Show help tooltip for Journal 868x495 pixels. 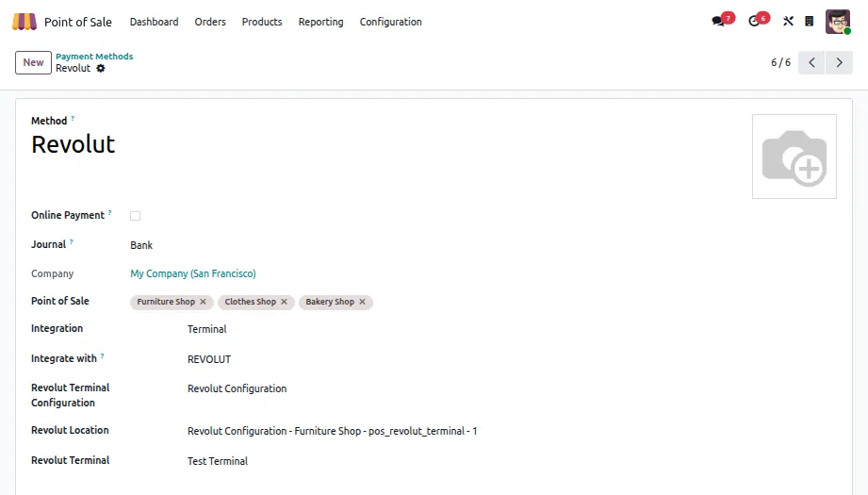click(72, 242)
